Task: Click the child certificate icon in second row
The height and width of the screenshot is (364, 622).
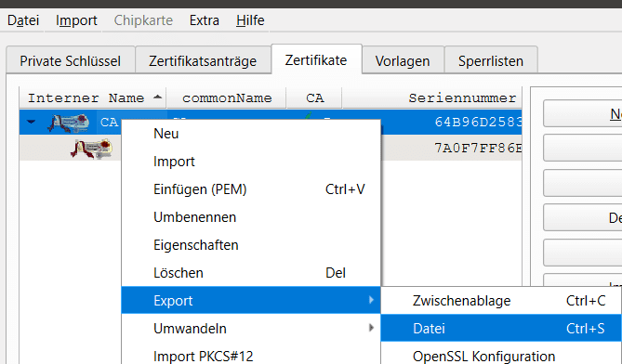Action: pos(92,149)
